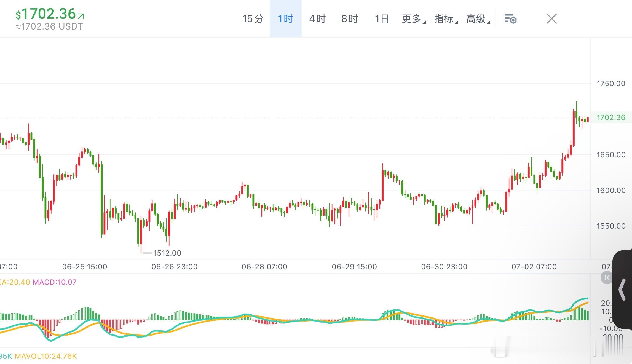Click the 07-02 07:00 time label
The height and width of the screenshot is (364, 632).
[x=534, y=267]
